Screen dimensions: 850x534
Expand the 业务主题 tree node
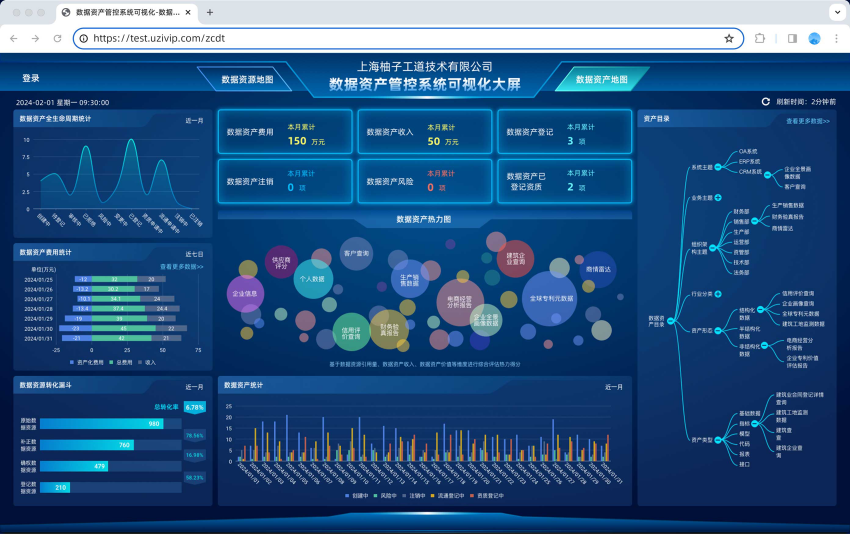[718, 197]
